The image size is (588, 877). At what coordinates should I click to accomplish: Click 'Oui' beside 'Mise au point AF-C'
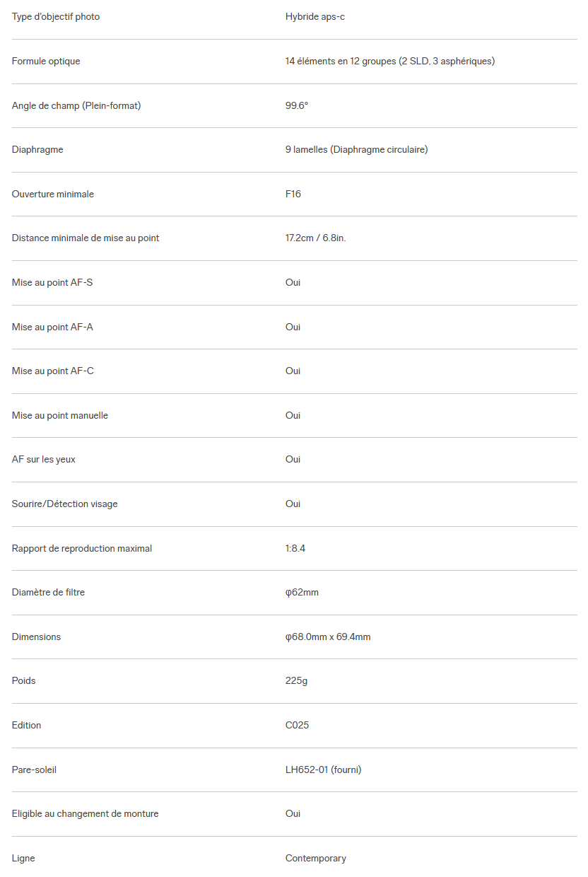pos(293,371)
